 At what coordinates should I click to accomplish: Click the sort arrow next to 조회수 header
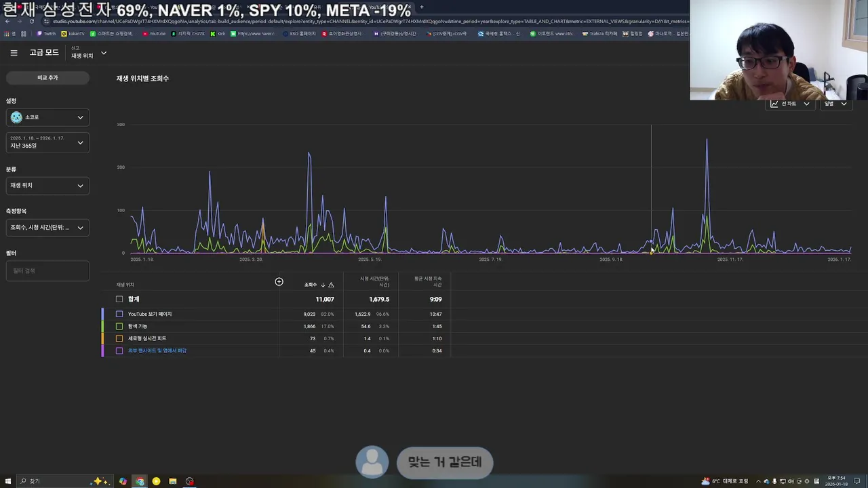click(x=323, y=285)
